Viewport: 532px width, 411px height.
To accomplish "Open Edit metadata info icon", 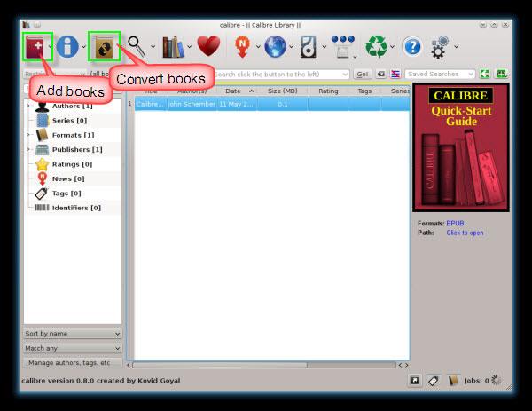I will point(67,46).
